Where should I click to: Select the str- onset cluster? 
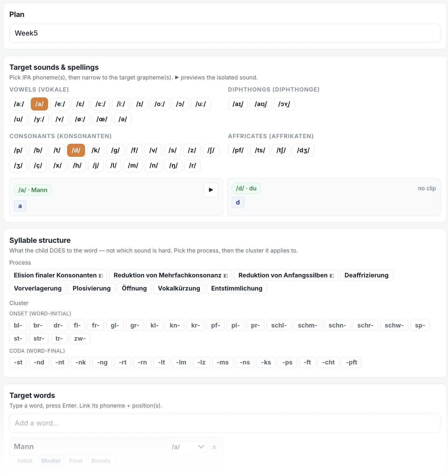coord(39,339)
